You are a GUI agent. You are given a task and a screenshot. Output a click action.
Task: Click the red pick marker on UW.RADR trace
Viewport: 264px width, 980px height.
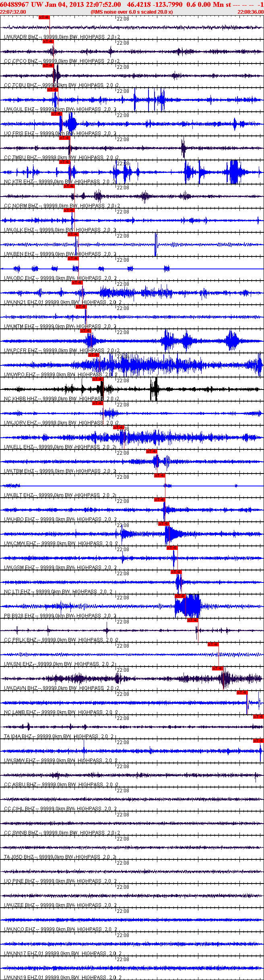tap(44, 17)
